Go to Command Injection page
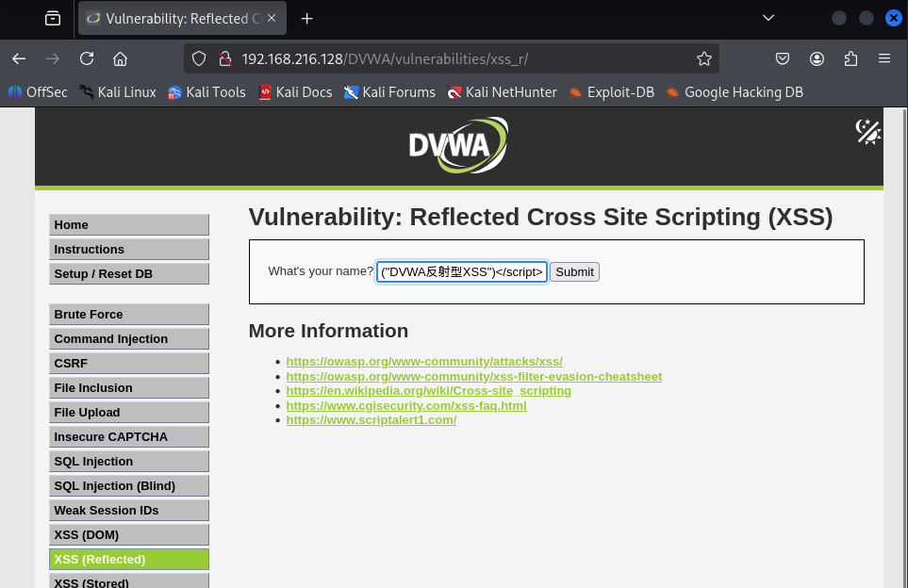This screenshot has height=588, width=908. (129, 338)
